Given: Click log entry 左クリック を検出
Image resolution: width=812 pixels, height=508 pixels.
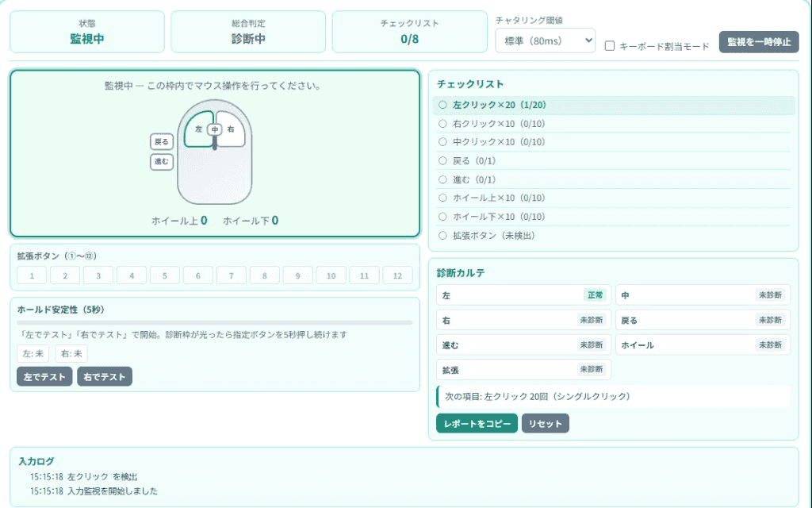Looking at the screenshot, I should 84,477.
